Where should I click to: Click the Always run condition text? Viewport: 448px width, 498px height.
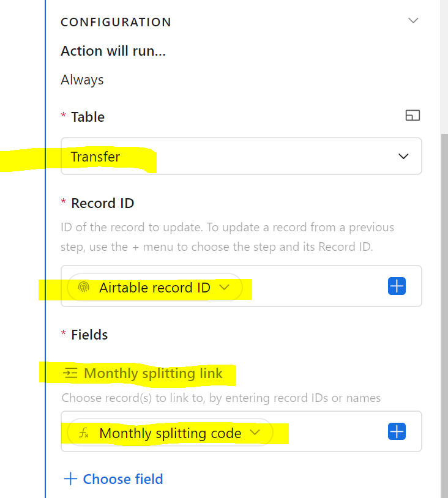[x=82, y=80]
